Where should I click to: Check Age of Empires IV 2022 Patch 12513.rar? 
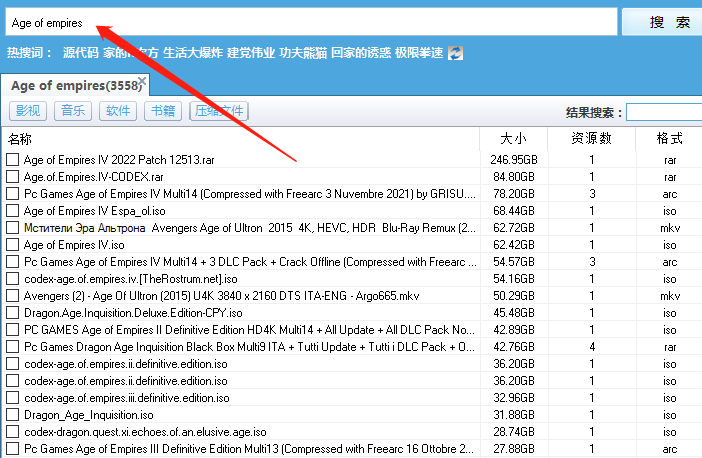tap(13, 159)
